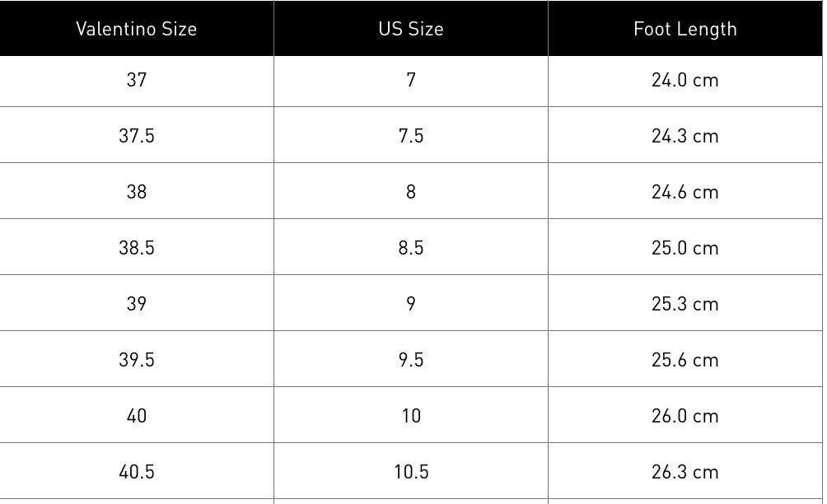This screenshot has height=504, width=827.
Task: Click US size 9 cell
Action: click(x=411, y=304)
